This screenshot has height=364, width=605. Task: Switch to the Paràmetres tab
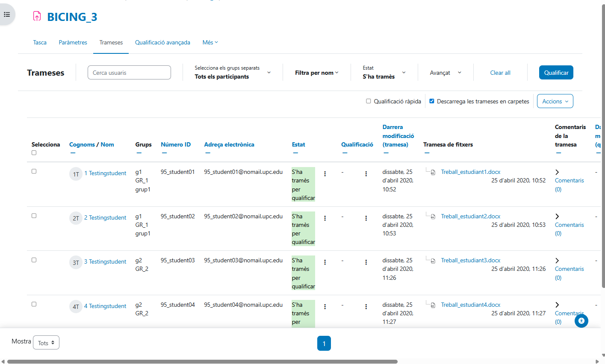click(x=73, y=42)
